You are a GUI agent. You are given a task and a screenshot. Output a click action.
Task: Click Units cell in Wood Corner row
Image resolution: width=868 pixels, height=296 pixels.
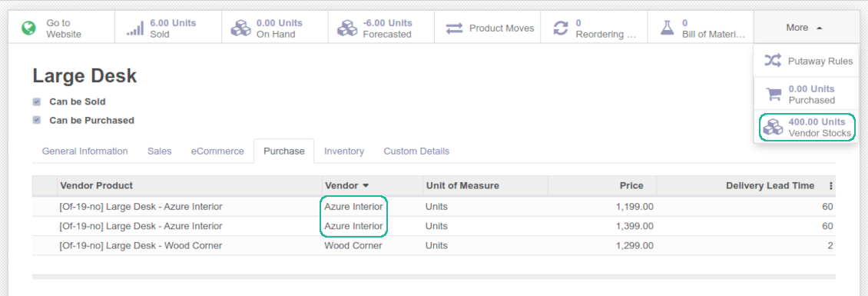[436, 245]
